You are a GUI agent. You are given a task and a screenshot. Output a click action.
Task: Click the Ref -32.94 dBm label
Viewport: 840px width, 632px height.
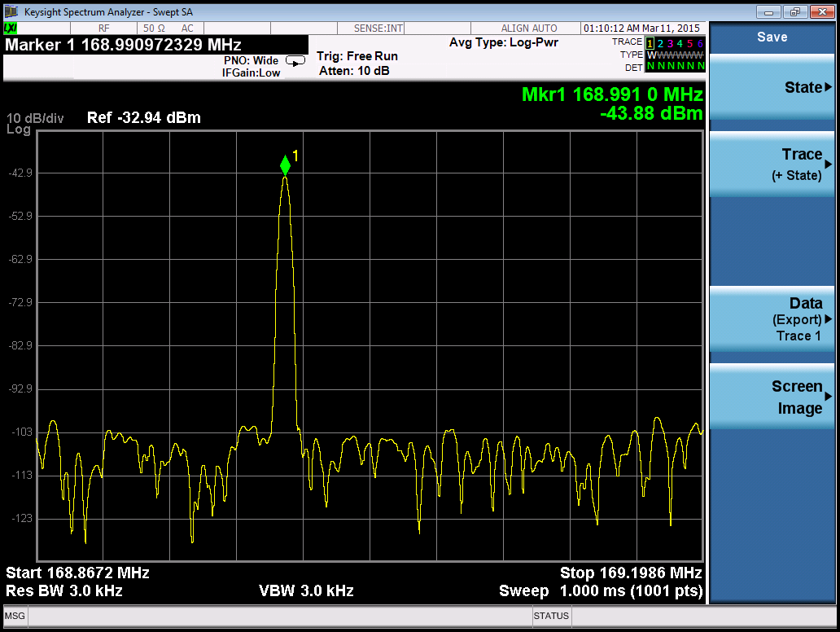click(x=143, y=117)
